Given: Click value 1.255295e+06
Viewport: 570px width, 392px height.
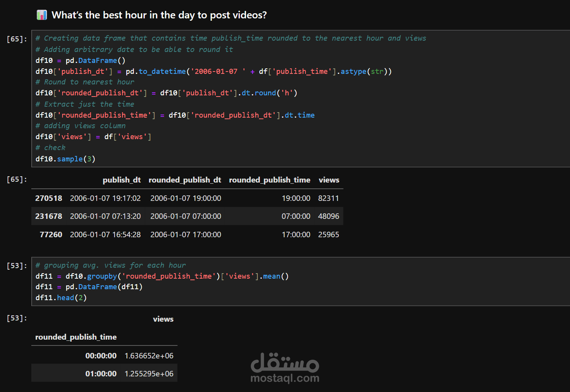Looking at the screenshot, I should [149, 374].
